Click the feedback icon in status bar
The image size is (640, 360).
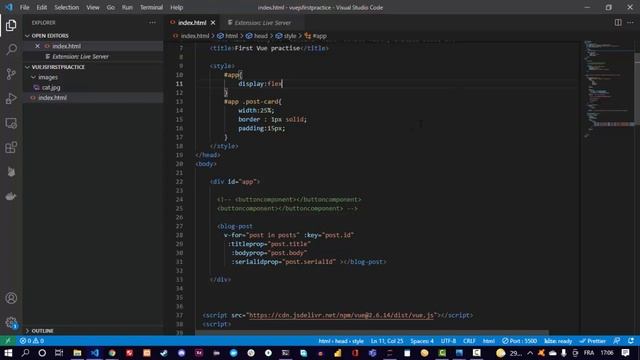[x=617, y=341]
